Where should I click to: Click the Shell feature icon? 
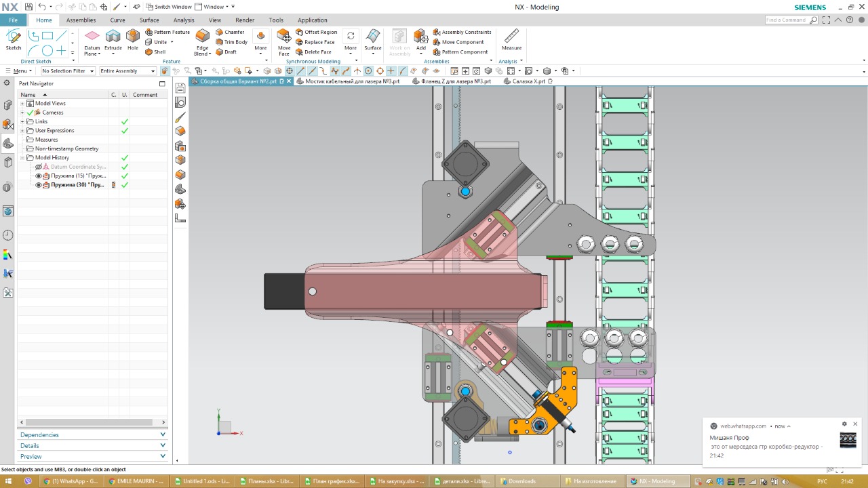coord(155,52)
